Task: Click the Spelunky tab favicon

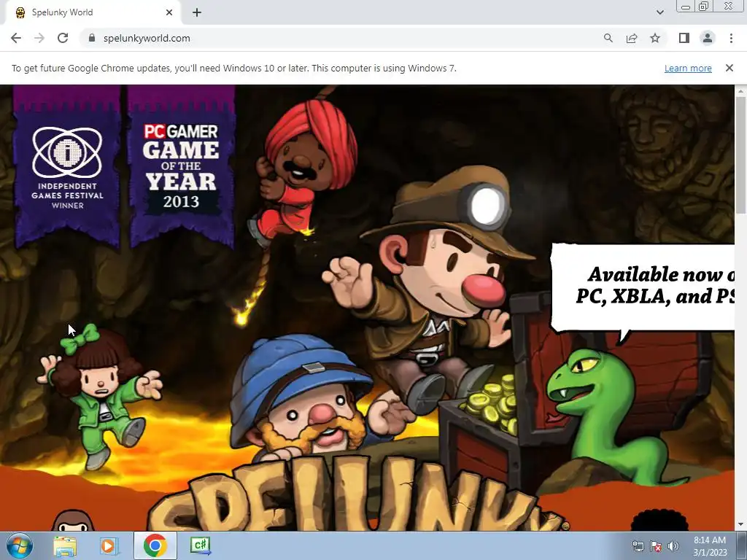Action: tap(20, 12)
